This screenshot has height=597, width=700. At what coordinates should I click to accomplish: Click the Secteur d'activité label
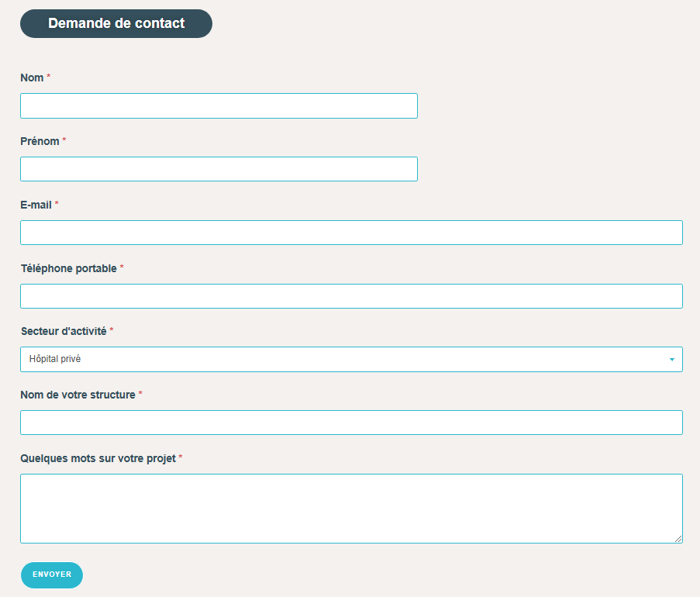(x=64, y=331)
